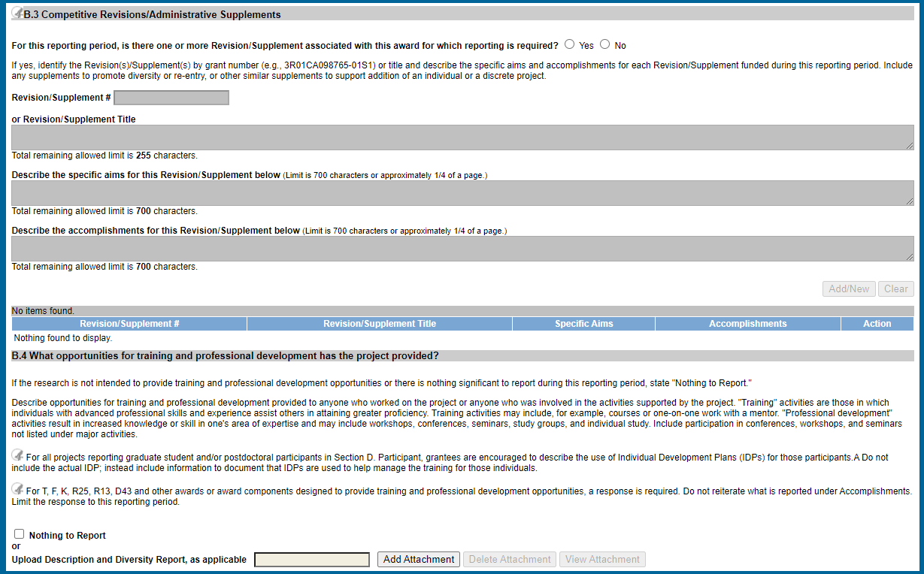Focus the Revision/Supplement # input field
924x574 pixels.
(x=171, y=98)
